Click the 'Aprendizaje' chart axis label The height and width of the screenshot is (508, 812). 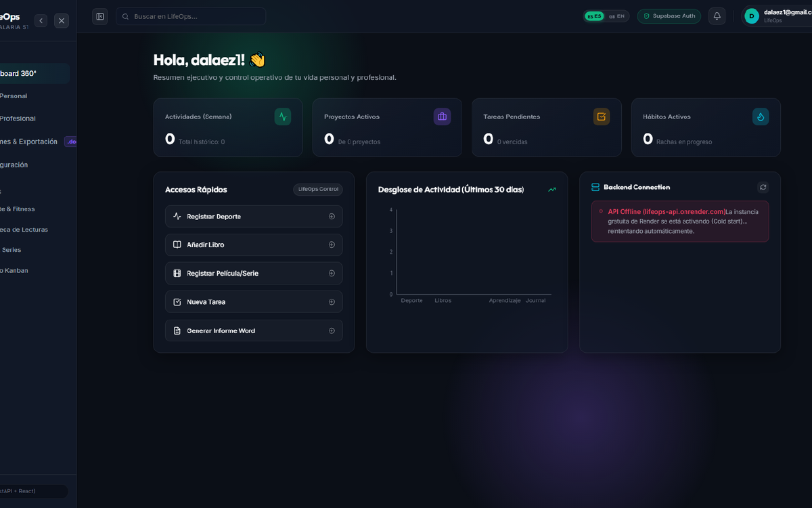pos(505,300)
